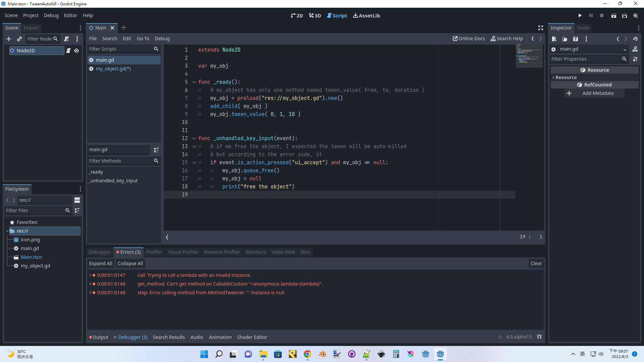Toggle FileSystem display mode with split view icon

point(77,200)
